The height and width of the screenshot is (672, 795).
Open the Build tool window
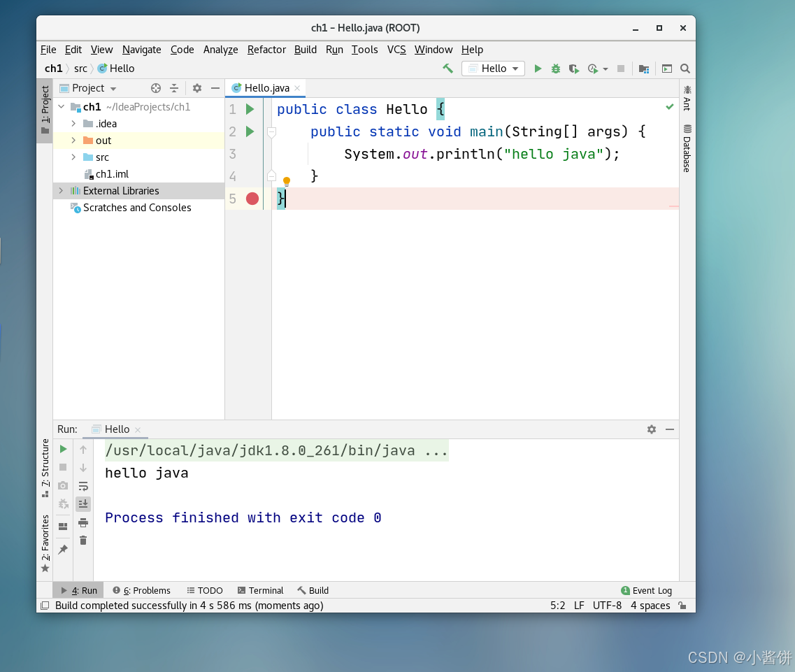click(x=313, y=590)
